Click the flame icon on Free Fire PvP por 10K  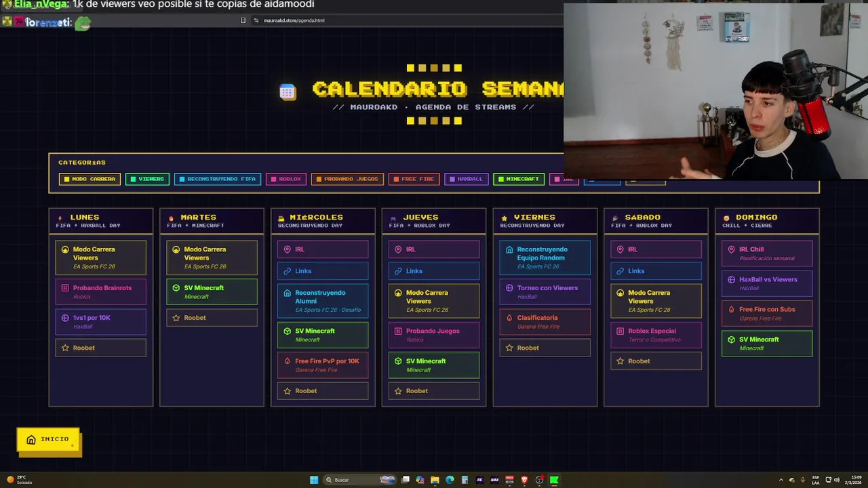[288, 361]
